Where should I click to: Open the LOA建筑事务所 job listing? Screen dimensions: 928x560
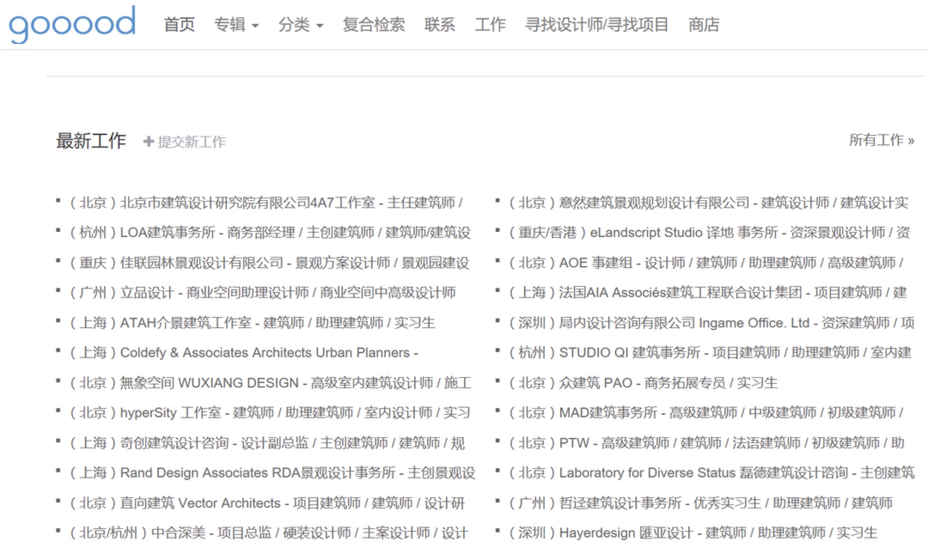[x=270, y=232]
